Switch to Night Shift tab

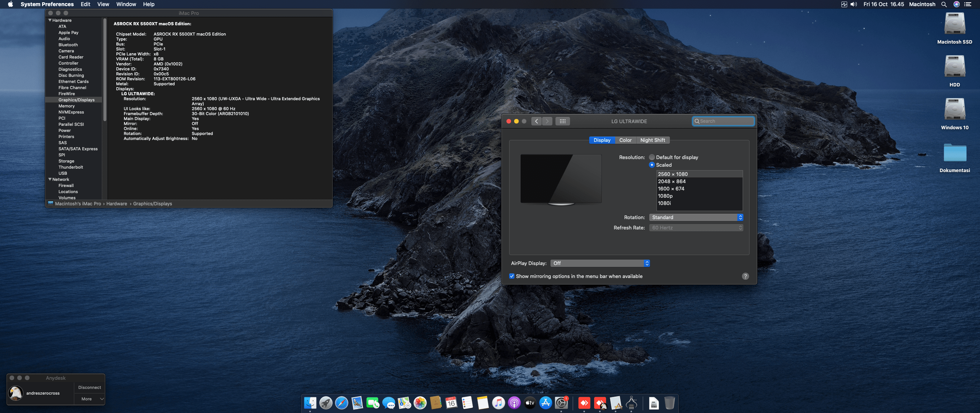point(653,140)
